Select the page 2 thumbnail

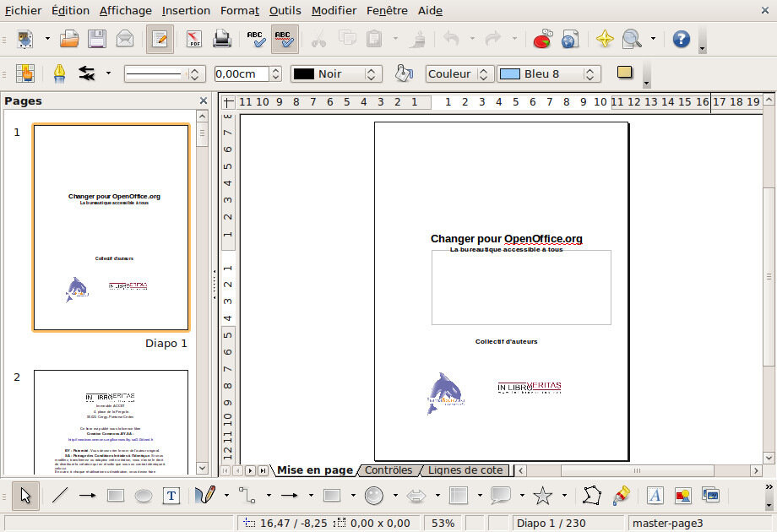click(111, 421)
